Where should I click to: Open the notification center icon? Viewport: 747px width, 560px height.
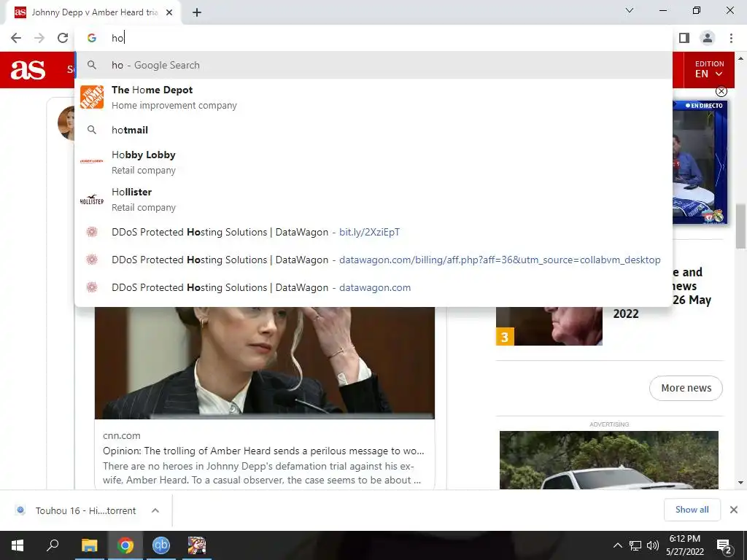click(724, 546)
